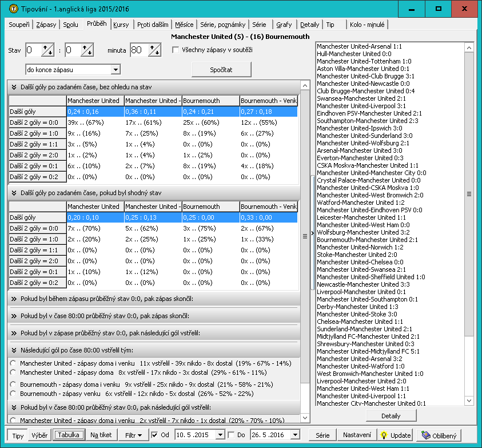Click the home score stepper arrows
The image size is (482, 448).
pyautogui.click(x=47, y=50)
